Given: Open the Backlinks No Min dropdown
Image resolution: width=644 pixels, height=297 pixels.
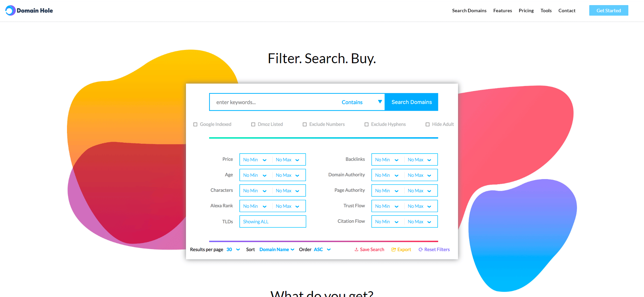Looking at the screenshot, I should click(x=388, y=160).
